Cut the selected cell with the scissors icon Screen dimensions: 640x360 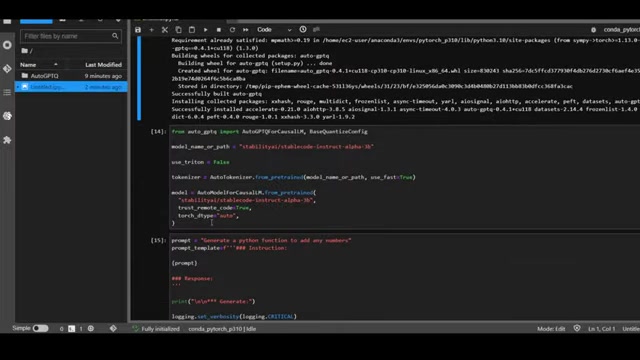(x=165, y=30)
